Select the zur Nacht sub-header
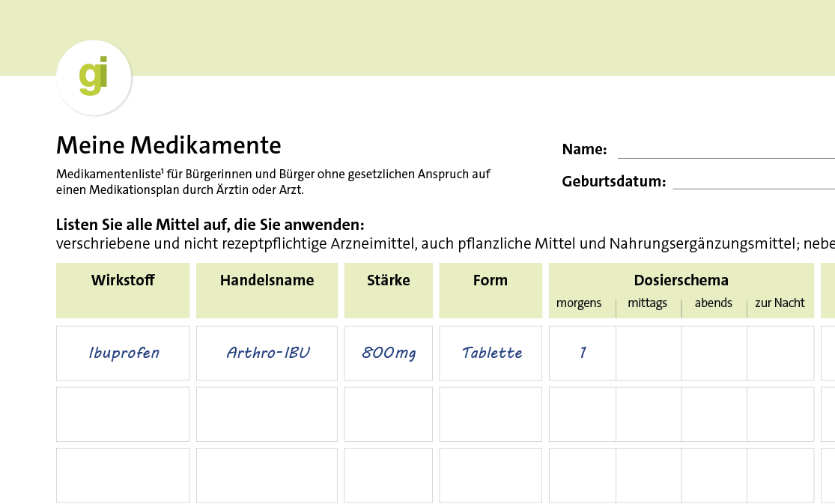This screenshot has width=835, height=504. click(x=779, y=303)
